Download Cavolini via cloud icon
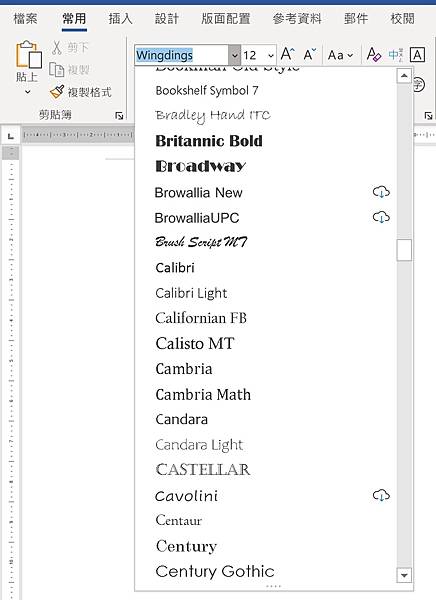This screenshot has width=436, height=600. [381, 495]
